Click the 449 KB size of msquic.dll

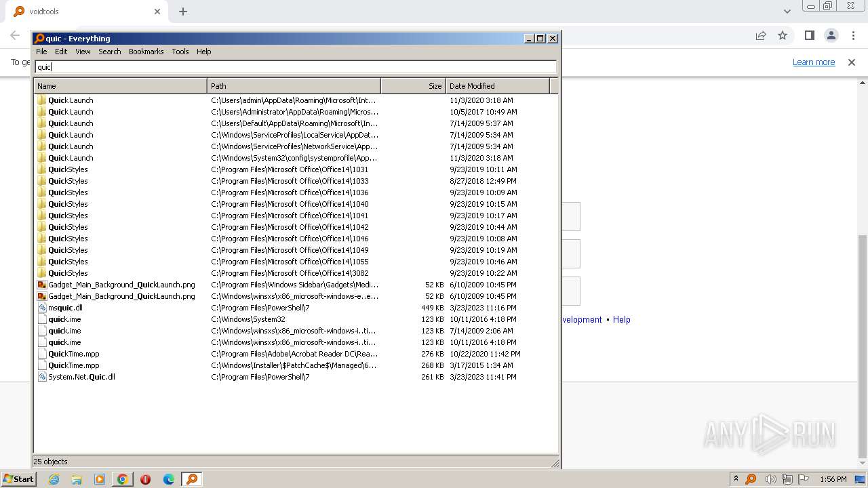[432, 308]
